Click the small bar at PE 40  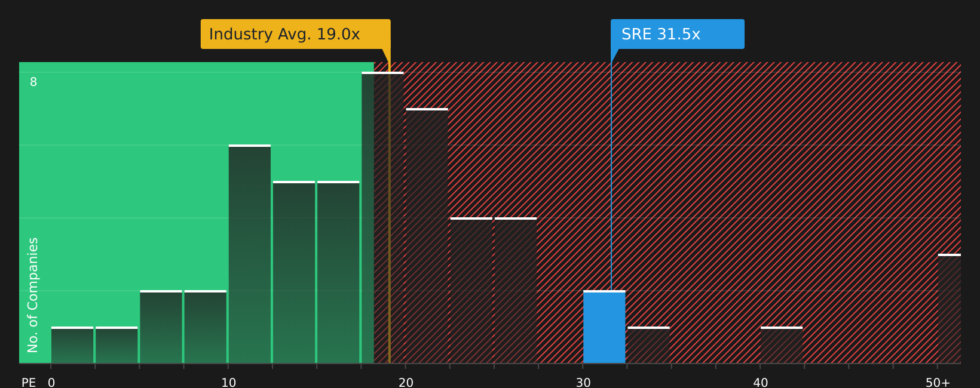782,346
